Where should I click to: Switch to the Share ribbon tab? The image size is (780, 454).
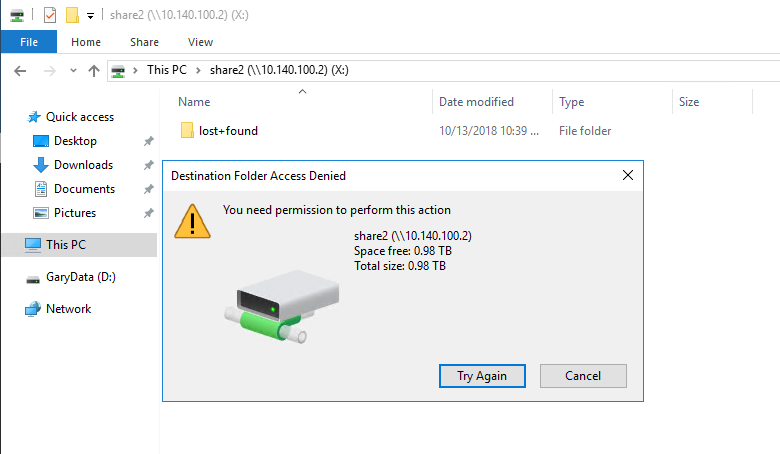pos(144,42)
